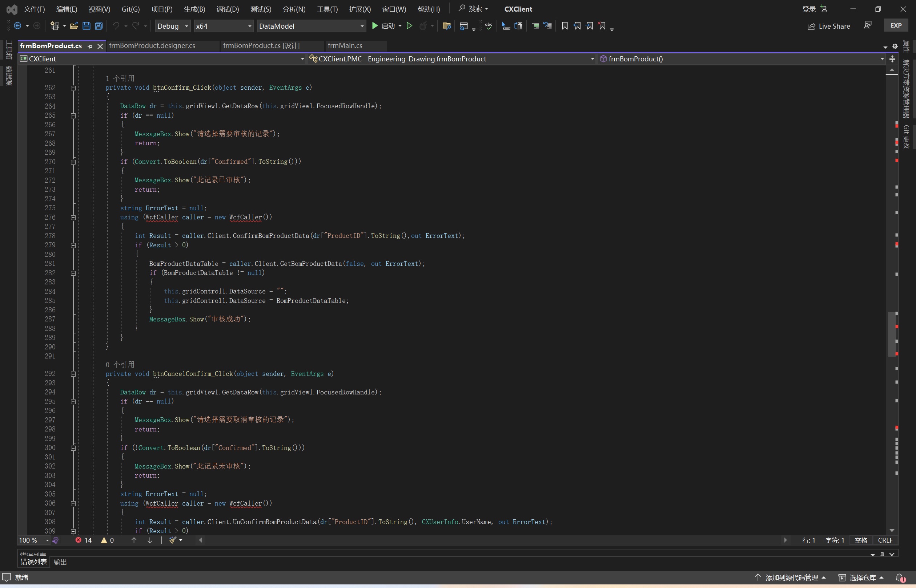916x588 pixels.
Task: Open the Debug configuration dropdown
Action: [x=172, y=26]
